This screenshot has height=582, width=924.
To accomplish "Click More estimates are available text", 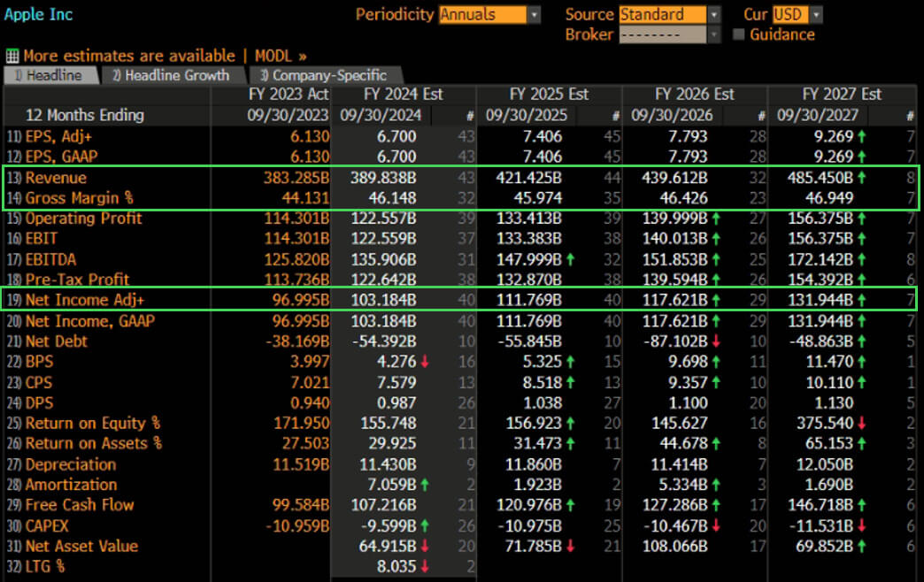I will (x=129, y=57).
